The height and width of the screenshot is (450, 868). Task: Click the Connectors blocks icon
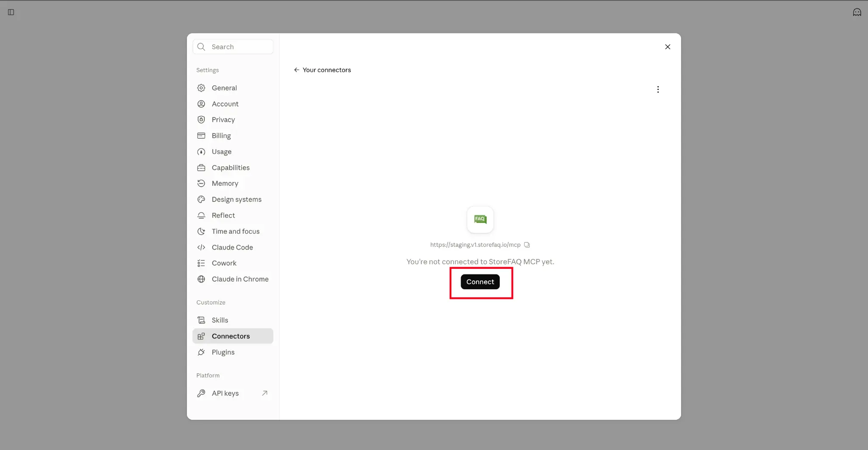201,336
